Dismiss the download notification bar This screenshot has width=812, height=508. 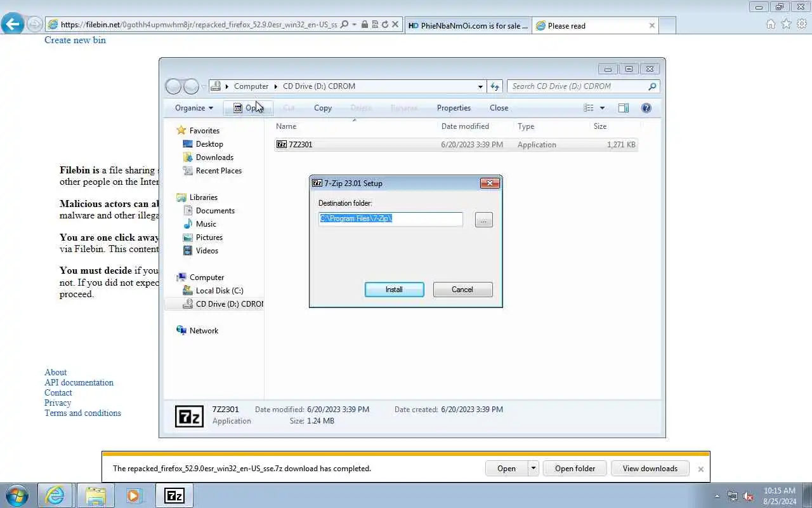pos(700,469)
